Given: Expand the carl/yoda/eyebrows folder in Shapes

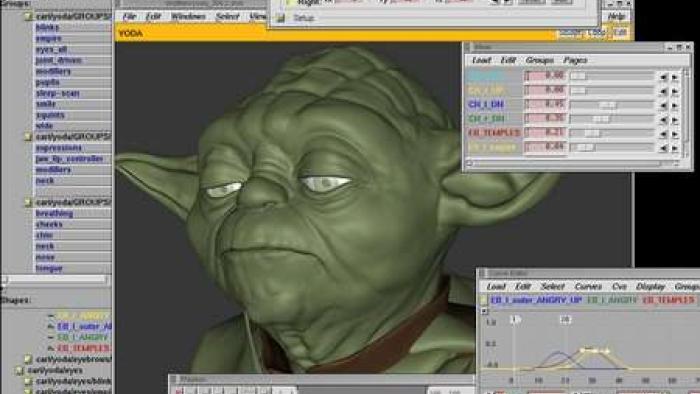Looking at the screenshot, I should [29, 359].
